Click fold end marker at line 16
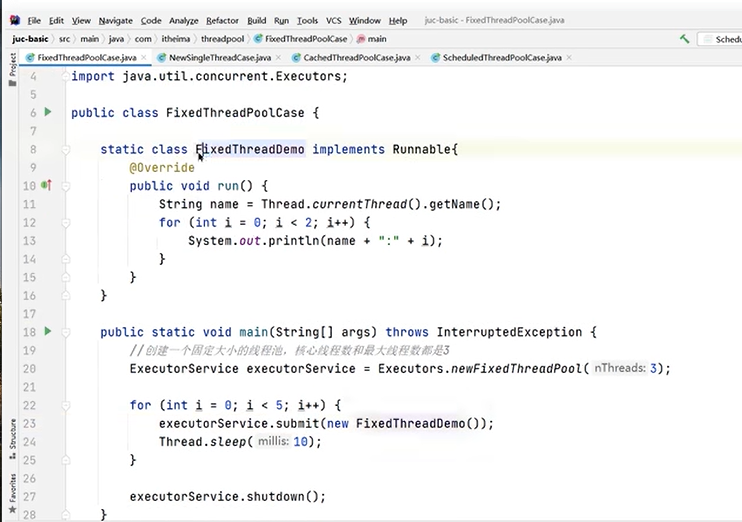The height and width of the screenshot is (522, 742). point(65,296)
